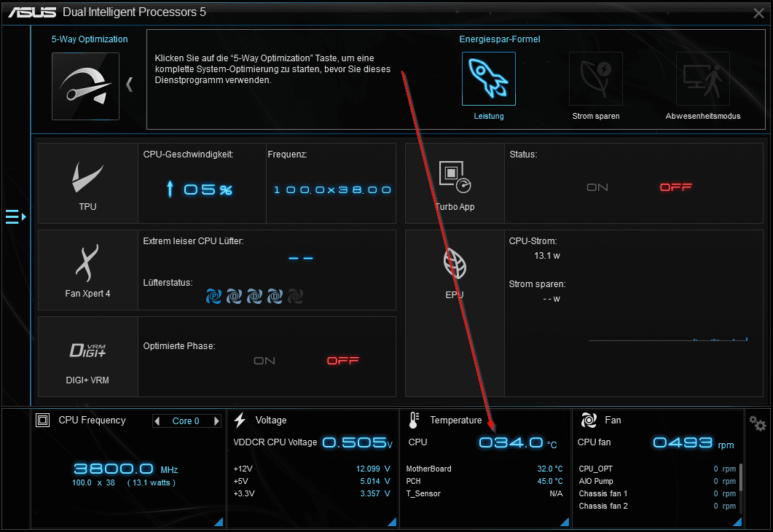Click the MotherBoard temperature row
The image size is (773, 532).
(x=484, y=469)
